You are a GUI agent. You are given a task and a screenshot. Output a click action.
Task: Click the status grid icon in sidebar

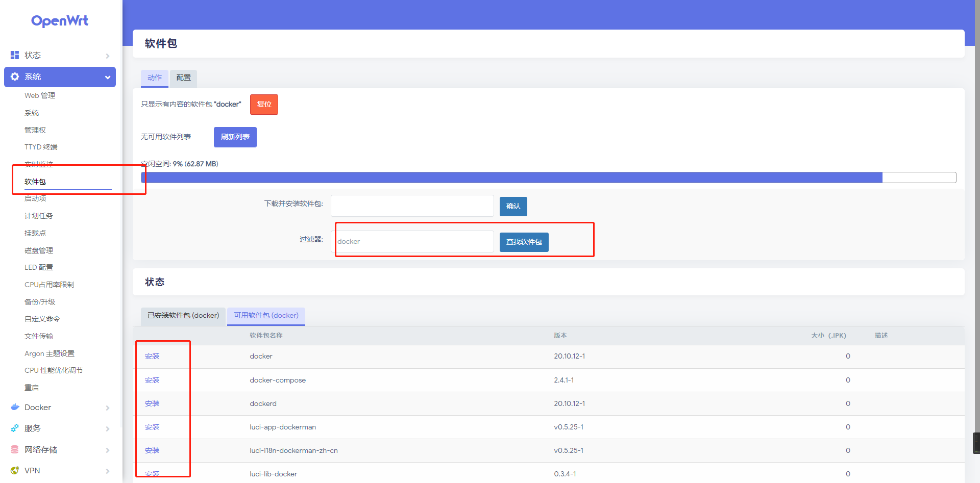[x=15, y=55]
